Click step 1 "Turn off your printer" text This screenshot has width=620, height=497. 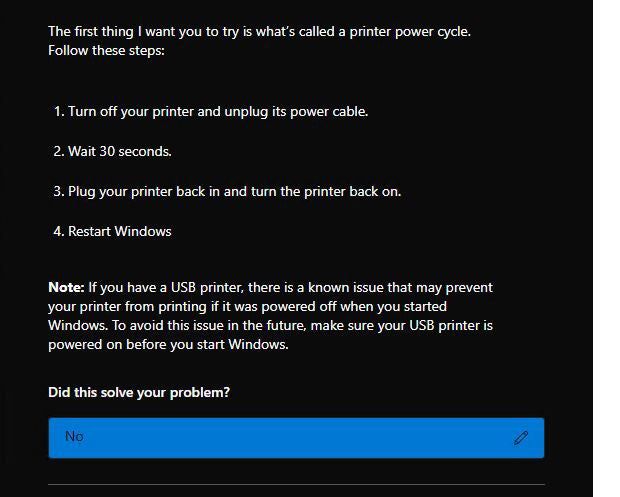pyautogui.click(x=218, y=111)
